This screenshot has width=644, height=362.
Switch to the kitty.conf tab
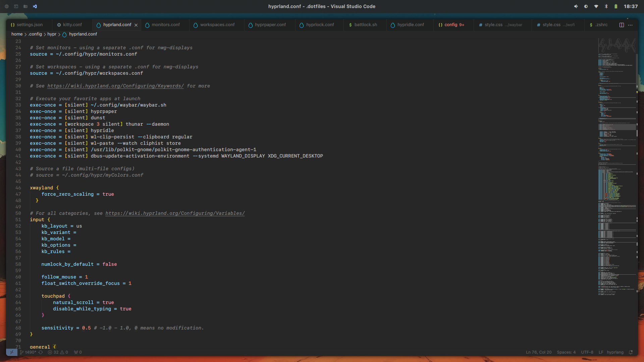tap(72, 24)
